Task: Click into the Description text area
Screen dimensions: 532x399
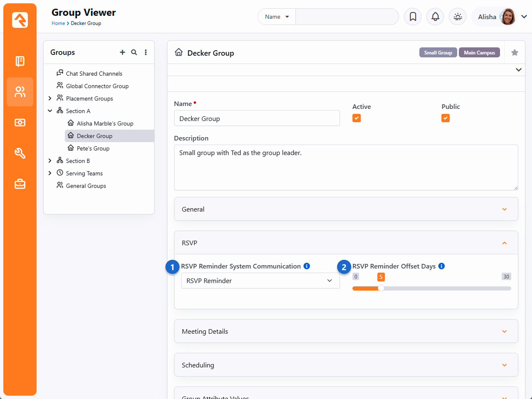Action: [x=346, y=167]
